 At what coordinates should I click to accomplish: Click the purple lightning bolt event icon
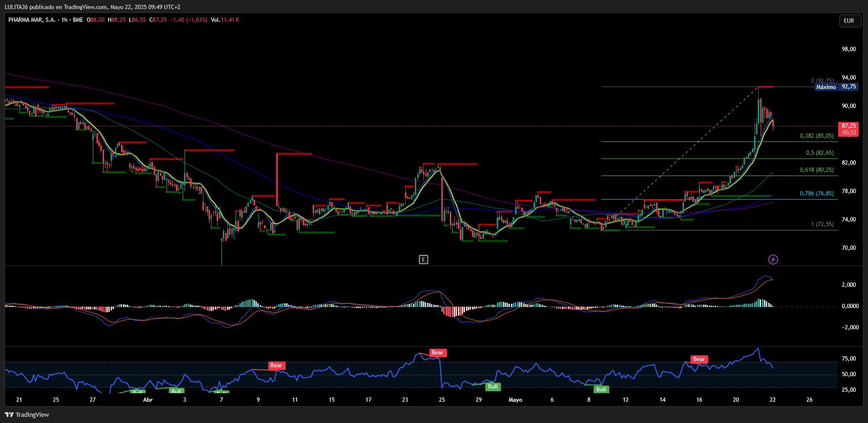point(773,259)
